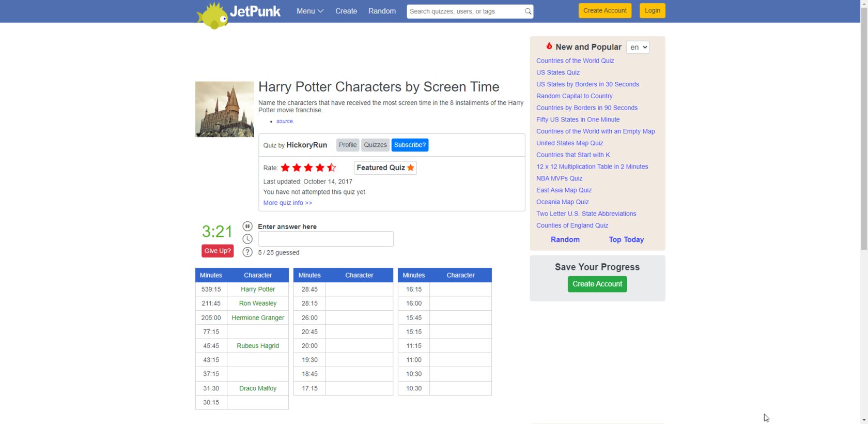Click the Give Up button
The width and height of the screenshot is (868, 424).
[x=218, y=251]
